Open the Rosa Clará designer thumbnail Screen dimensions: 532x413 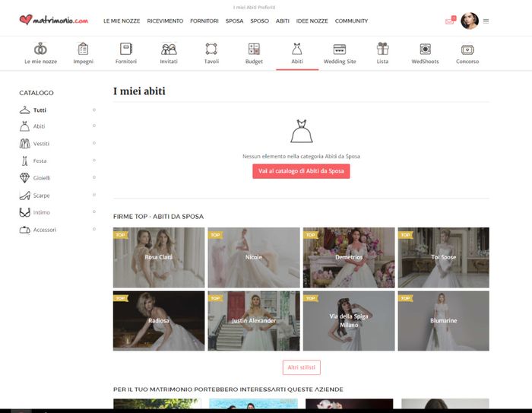point(159,257)
